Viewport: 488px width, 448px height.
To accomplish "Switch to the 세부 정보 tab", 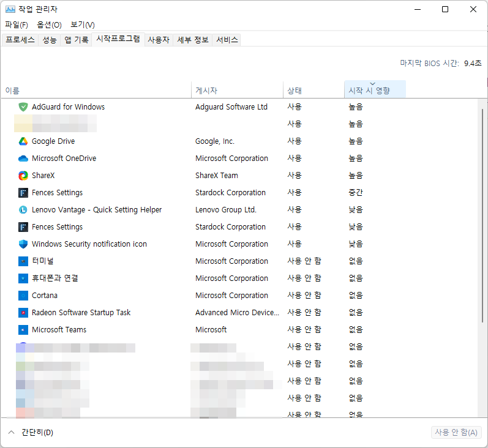I will [193, 40].
